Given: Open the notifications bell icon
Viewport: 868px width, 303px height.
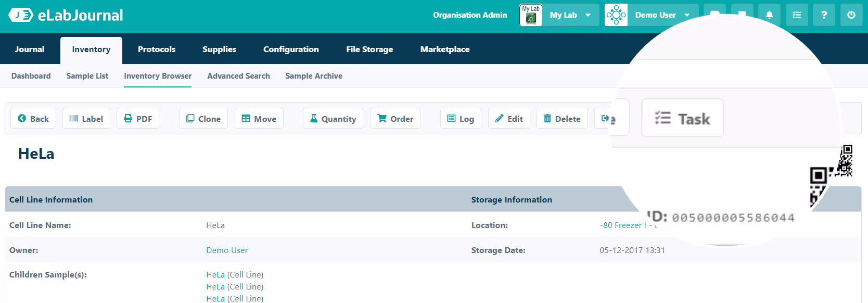Looking at the screenshot, I should click(x=769, y=15).
